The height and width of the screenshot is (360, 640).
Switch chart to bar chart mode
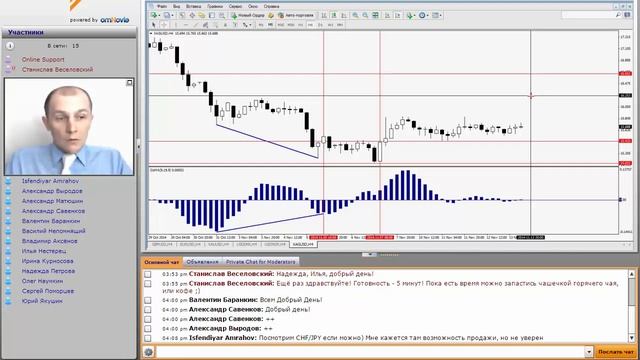324,15
